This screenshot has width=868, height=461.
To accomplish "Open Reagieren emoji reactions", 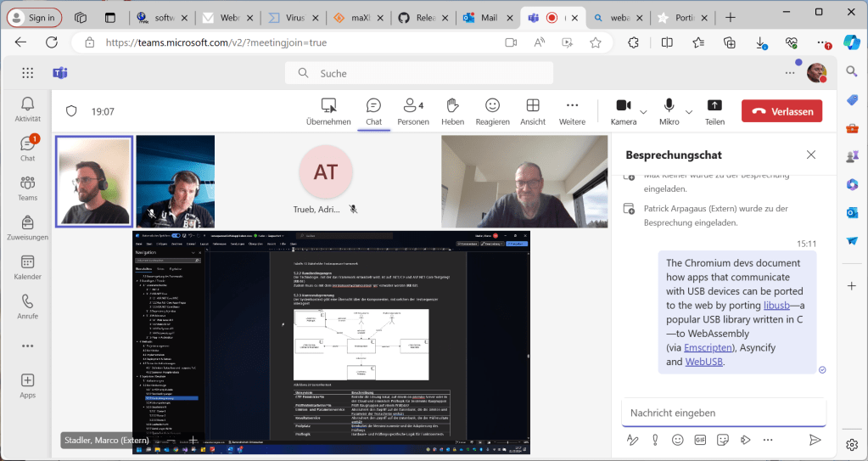I will (492, 110).
